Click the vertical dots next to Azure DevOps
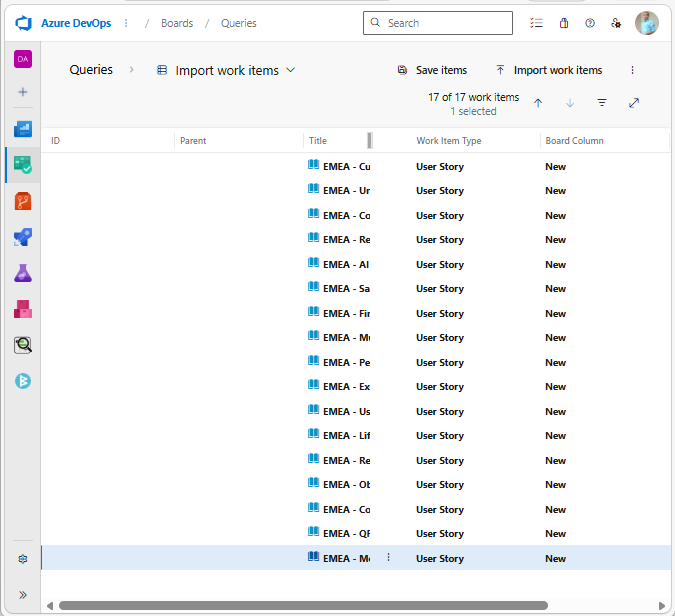 126,23
